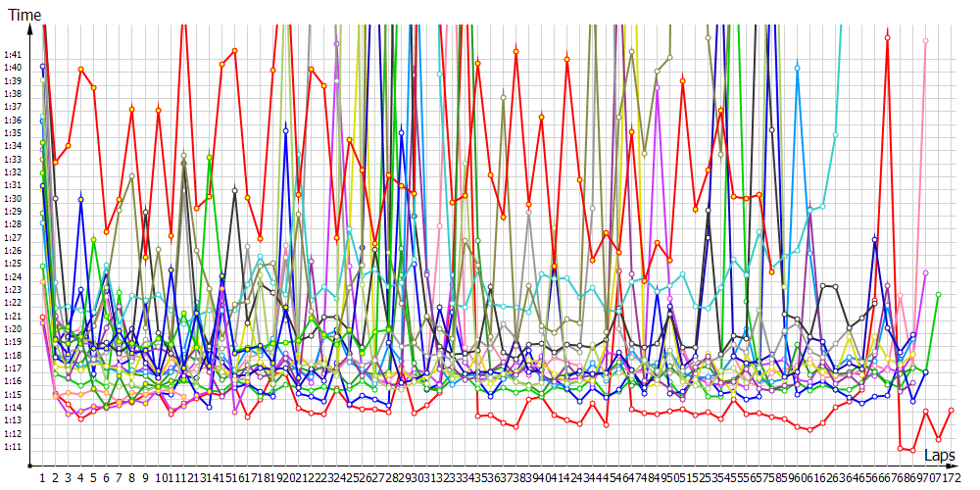The width and height of the screenshot is (980, 490).
Task: Click the blue data point at lap 4 at 1:30
Action: [81, 199]
